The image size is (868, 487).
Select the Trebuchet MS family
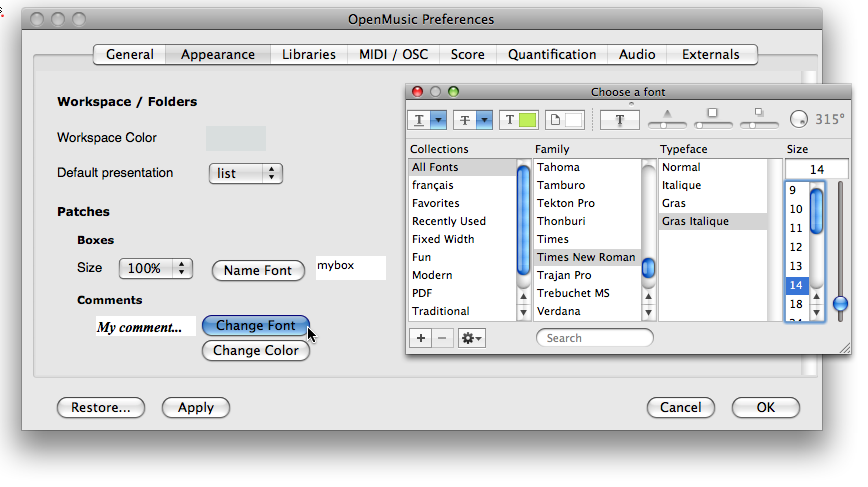pos(587,293)
